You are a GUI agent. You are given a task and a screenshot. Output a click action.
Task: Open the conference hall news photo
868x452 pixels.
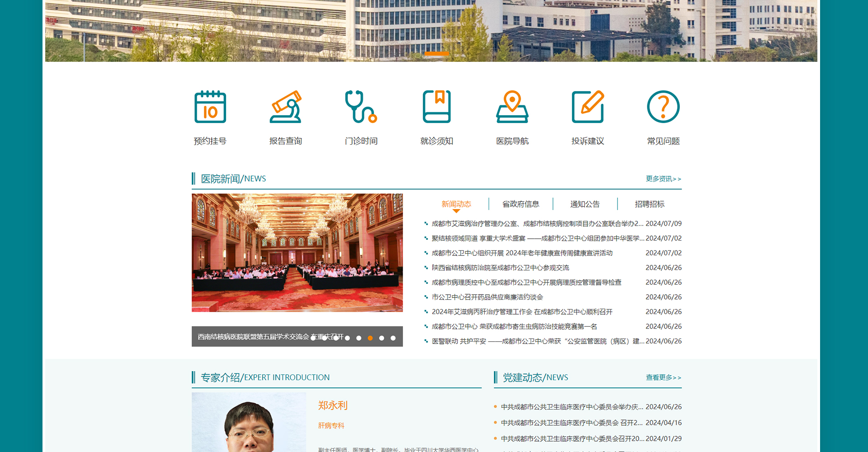click(x=297, y=253)
